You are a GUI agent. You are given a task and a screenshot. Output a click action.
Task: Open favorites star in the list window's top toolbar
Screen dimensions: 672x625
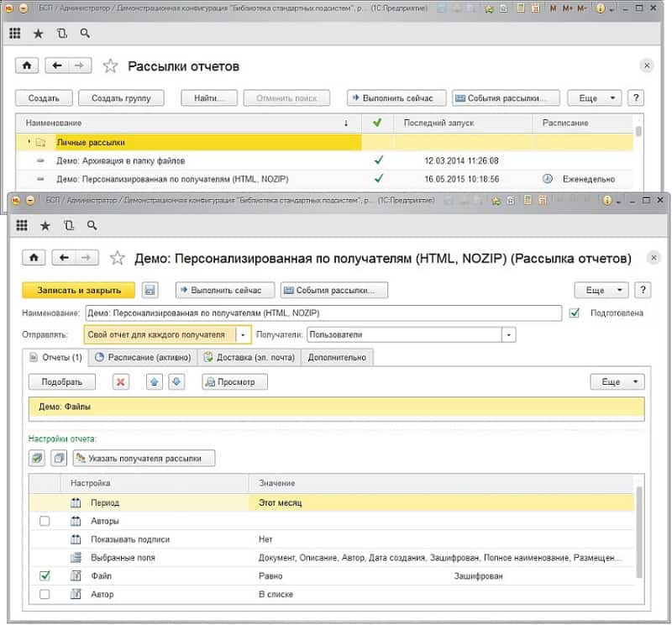pos(38,34)
